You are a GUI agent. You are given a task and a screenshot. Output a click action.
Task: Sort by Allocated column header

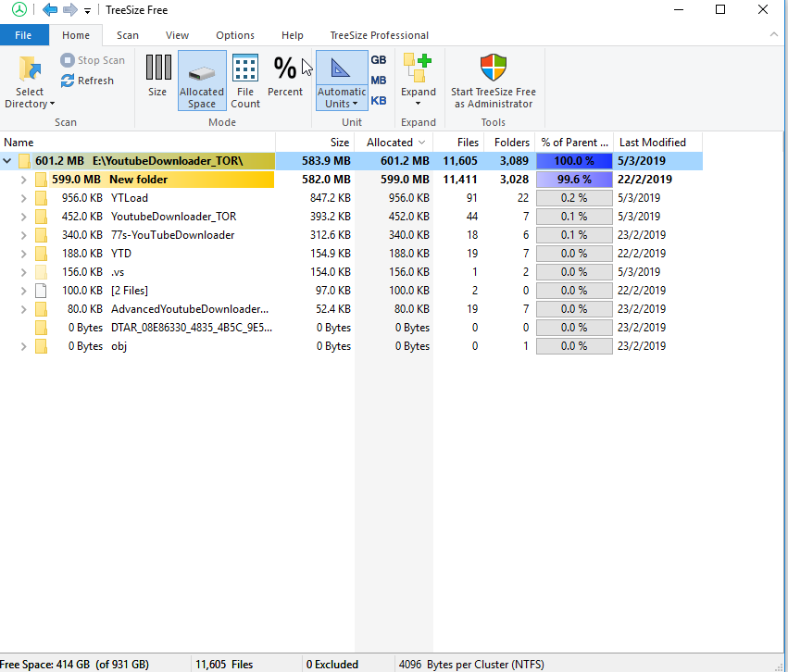[x=394, y=143]
